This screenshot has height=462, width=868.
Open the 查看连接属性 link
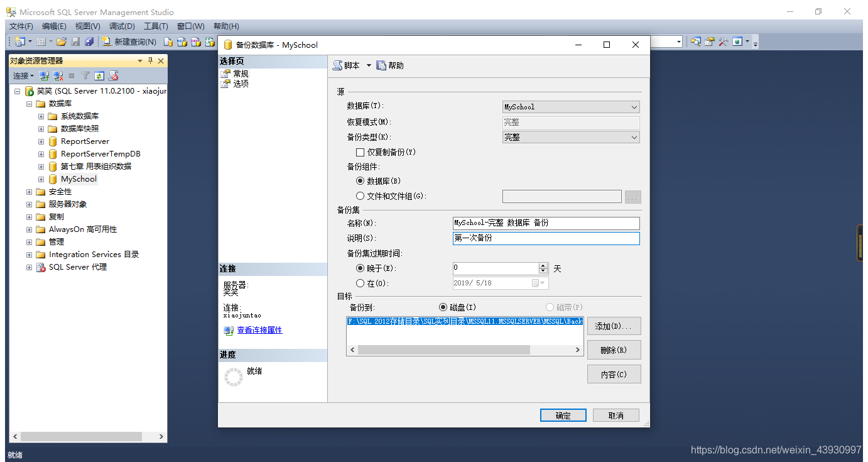(x=259, y=330)
